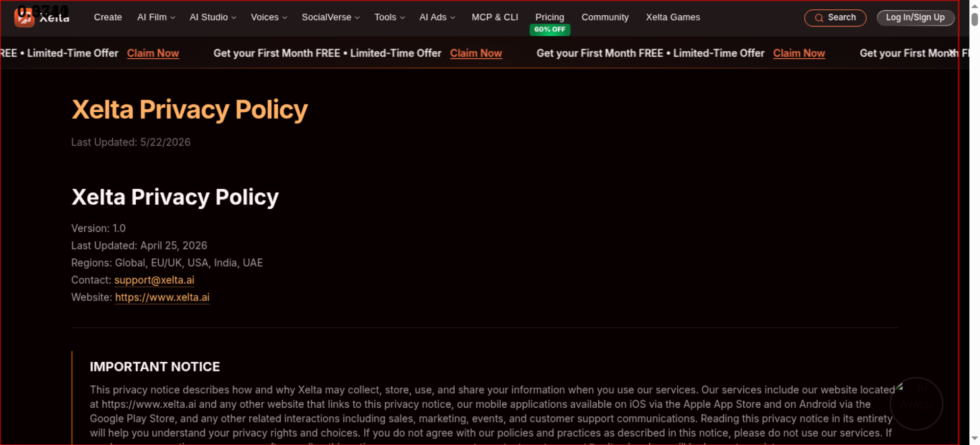Viewport: 980px width, 445px height.
Task: Open the Search box
Action: pyautogui.click(x=835, y=18)
